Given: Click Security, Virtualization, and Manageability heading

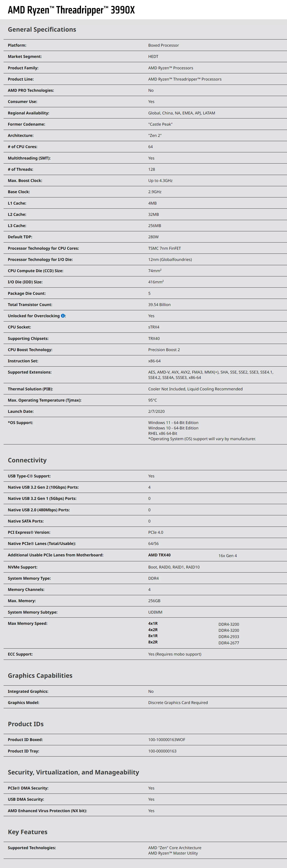Looking at the screenshot, I should [x=74, y=772].
